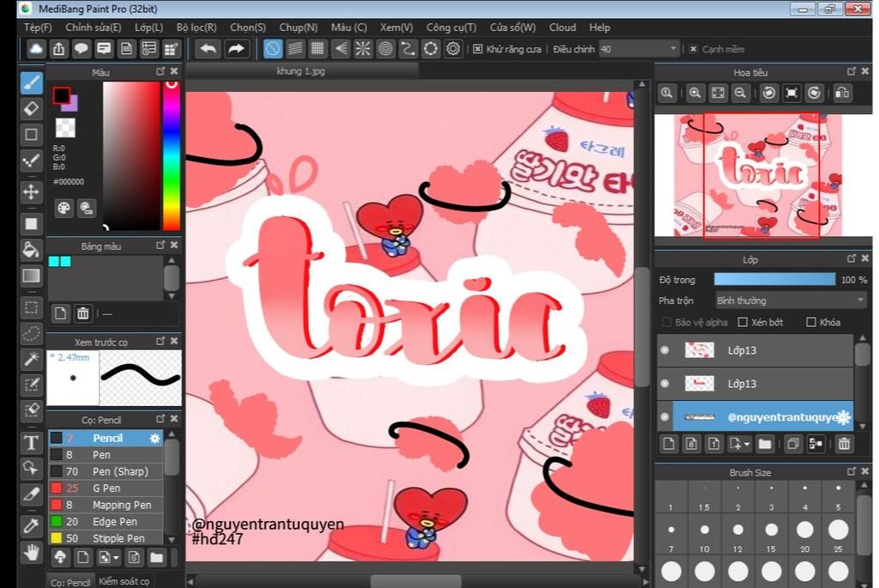Choose the Move tool

[32, 191]
